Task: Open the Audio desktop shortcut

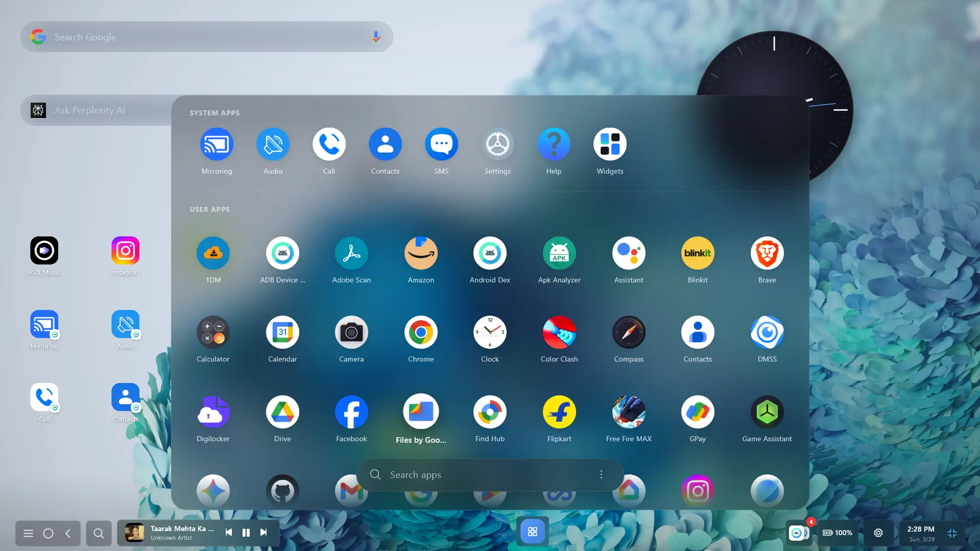Action: (126, 324)
